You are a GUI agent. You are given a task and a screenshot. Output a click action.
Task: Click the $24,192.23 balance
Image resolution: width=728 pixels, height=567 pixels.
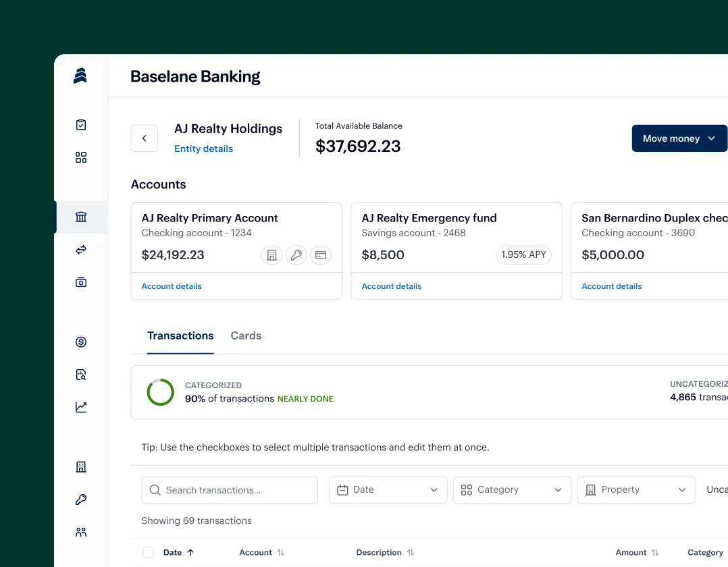pos(173,255)
